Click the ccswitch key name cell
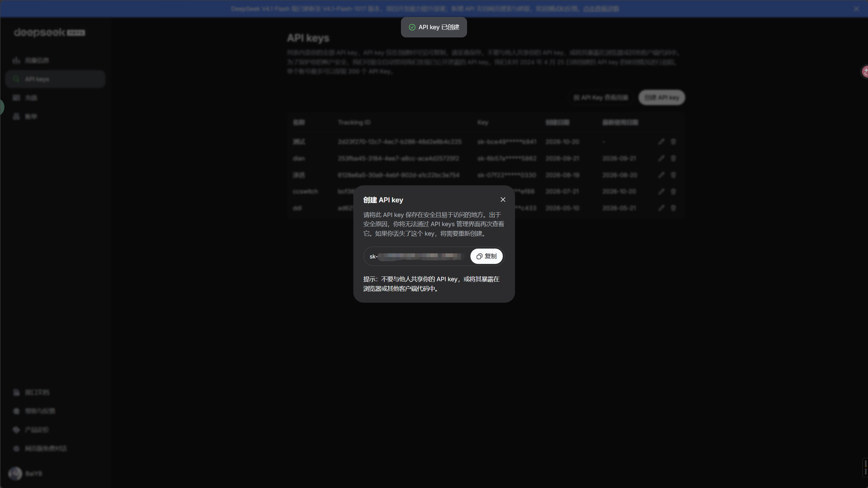 [305, 191]
